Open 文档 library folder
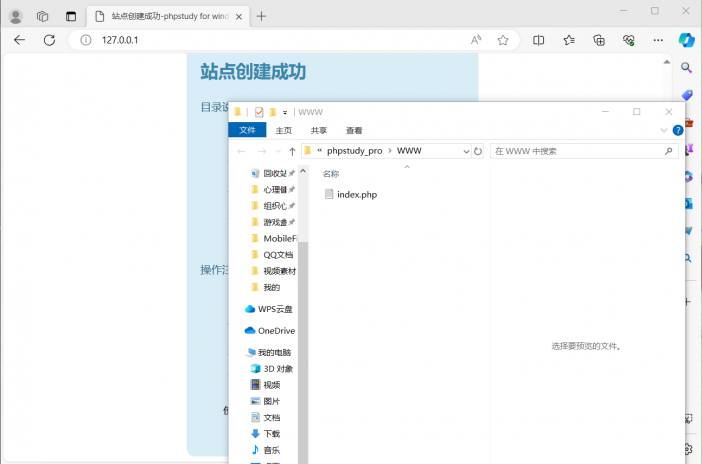The height and width of the screenshot is (464, 702). coord(265,417)
